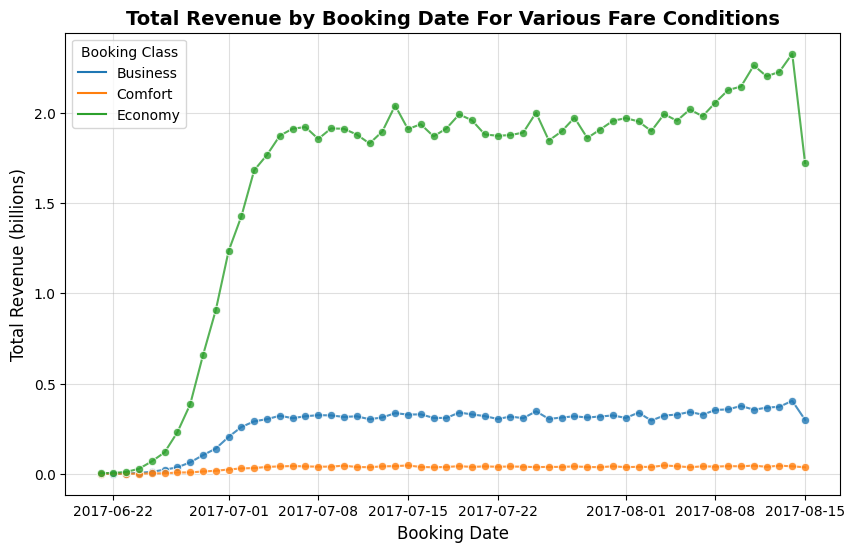855x552 pixels.
Task: Click the 2017-08-15 x-axis tick label
Action: tap(805, 509)
